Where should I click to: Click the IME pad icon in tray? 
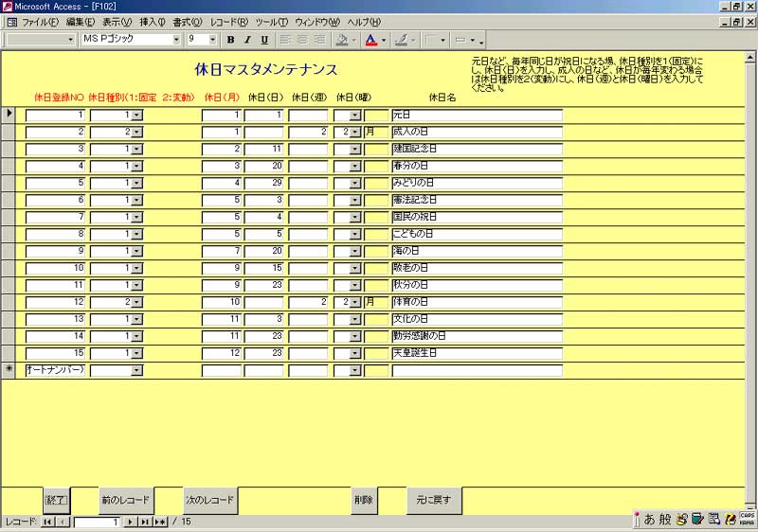click(682, 520)
